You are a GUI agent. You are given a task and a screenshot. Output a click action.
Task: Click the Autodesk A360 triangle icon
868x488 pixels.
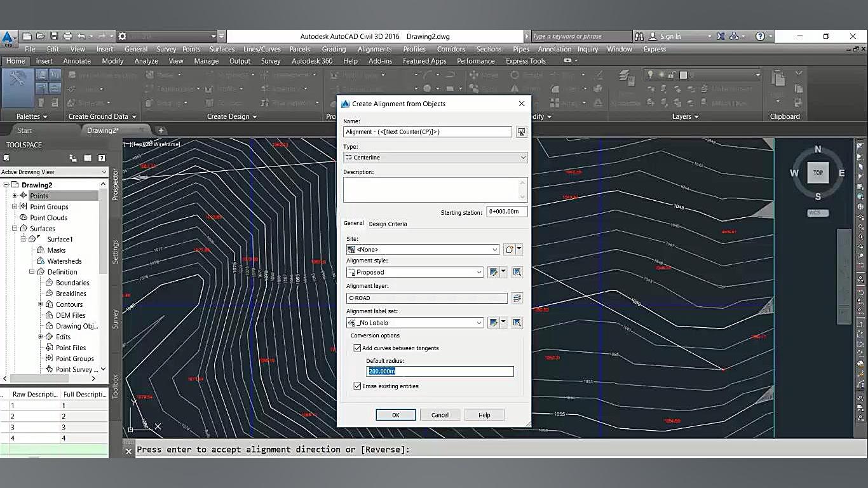(x=735, y=36)
